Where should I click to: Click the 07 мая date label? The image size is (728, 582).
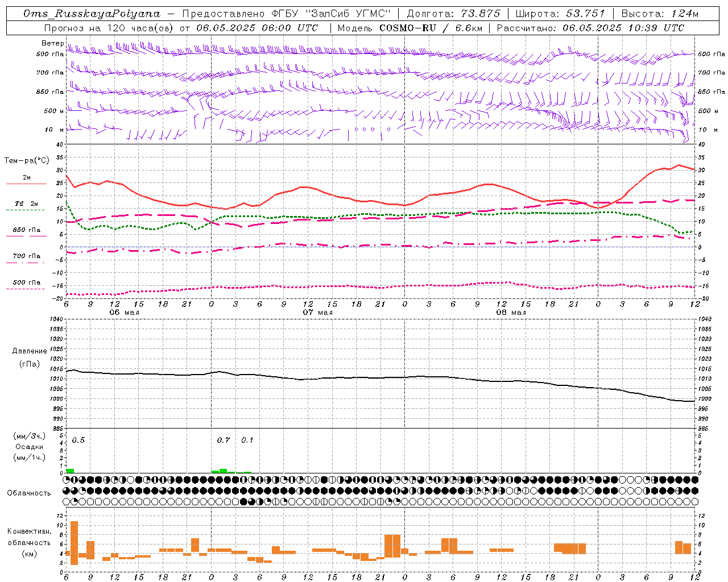pos(317,313)
